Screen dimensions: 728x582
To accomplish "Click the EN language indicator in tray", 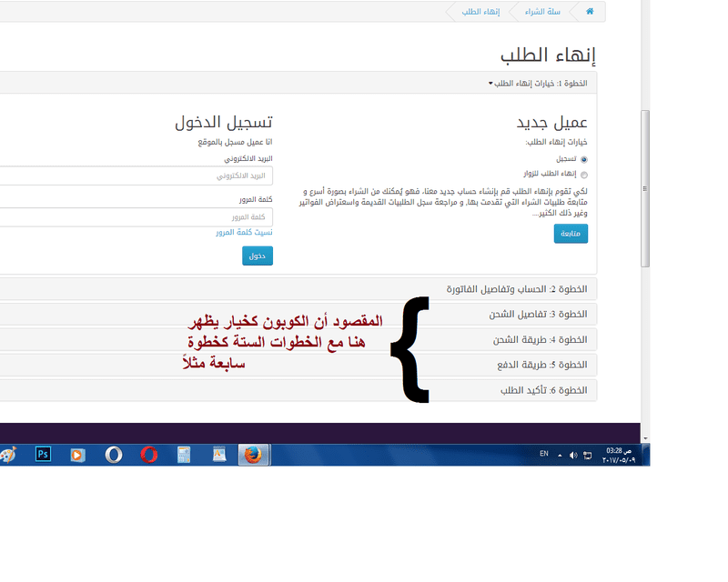I will [544, 454].
